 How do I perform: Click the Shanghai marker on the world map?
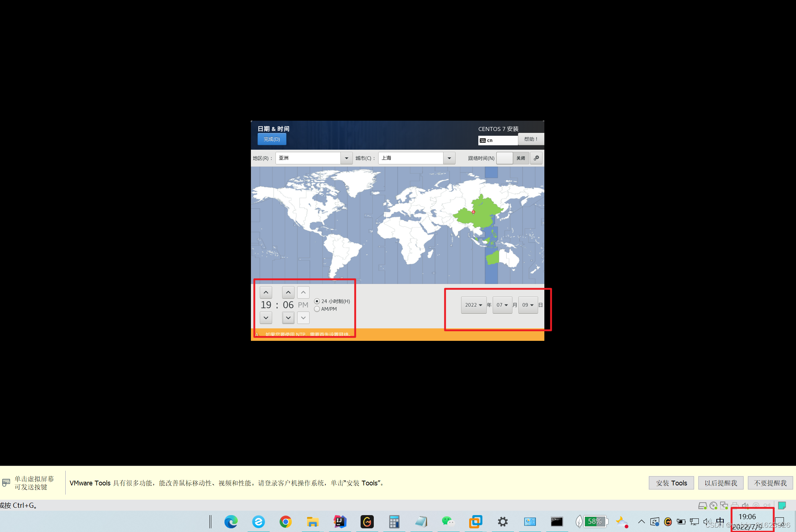pos(473,212)
